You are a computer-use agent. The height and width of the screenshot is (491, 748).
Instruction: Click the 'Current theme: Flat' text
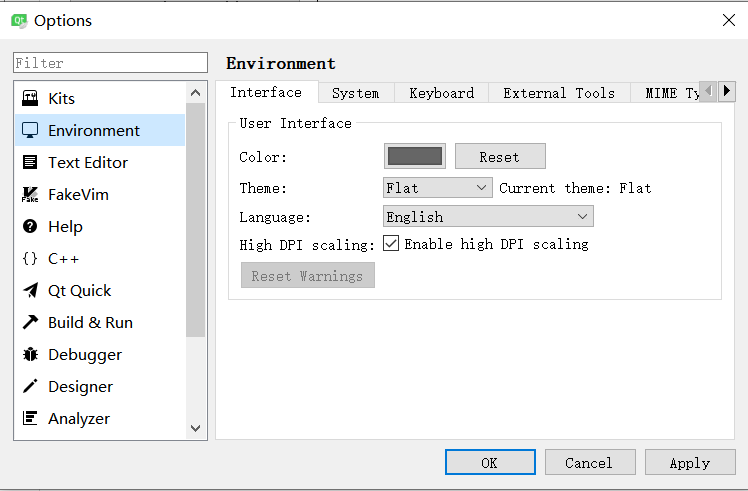click(x=575, y=188)
